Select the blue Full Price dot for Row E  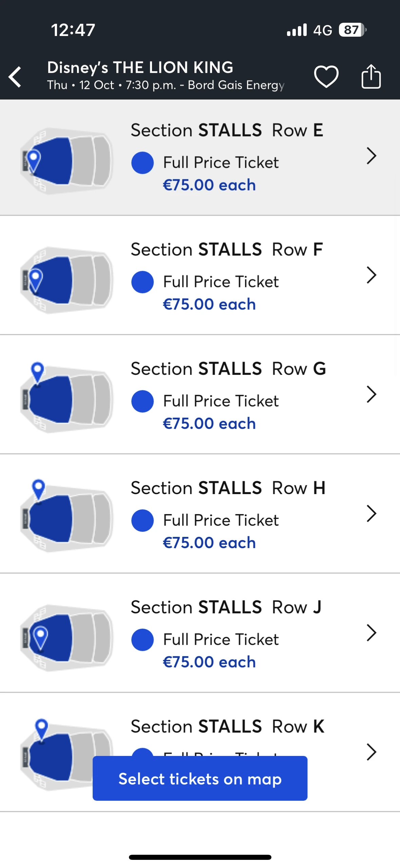click(x=142, y=163)
